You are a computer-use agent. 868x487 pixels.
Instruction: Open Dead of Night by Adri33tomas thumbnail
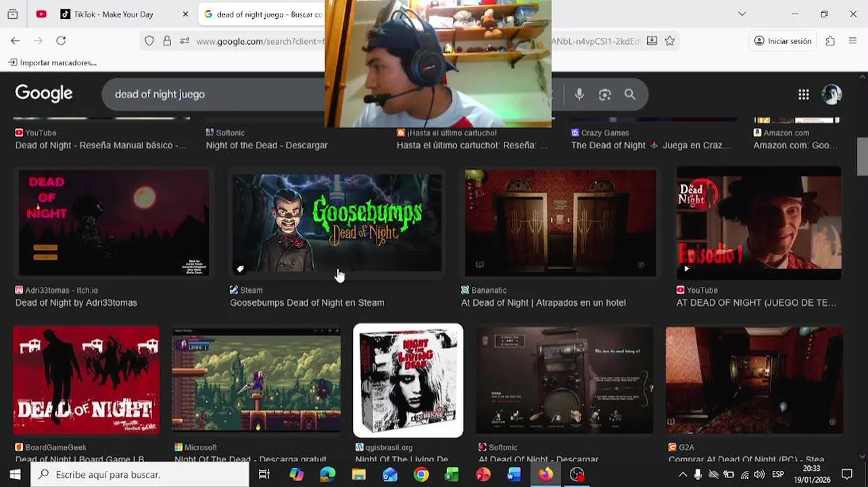pos(114,223)
